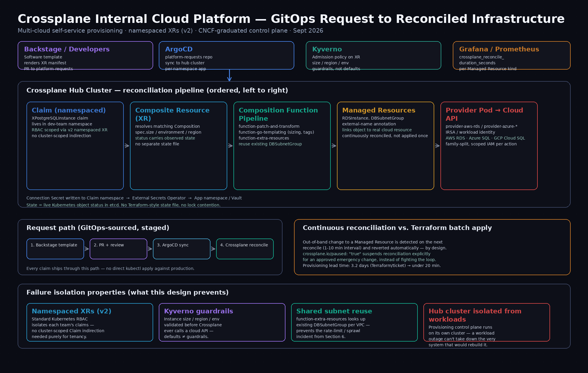588x373 pixels.
Task: Click 'external-name annotation' line
Action: coord(369,124)
